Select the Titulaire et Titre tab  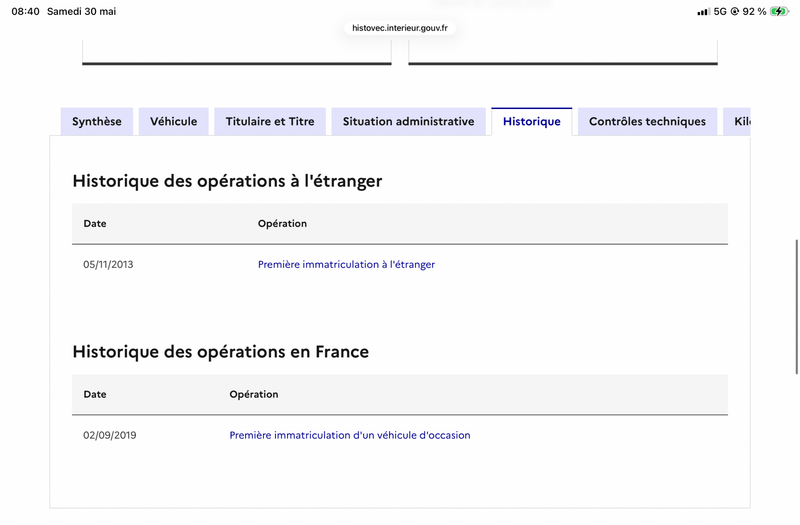tap(270, 121)
